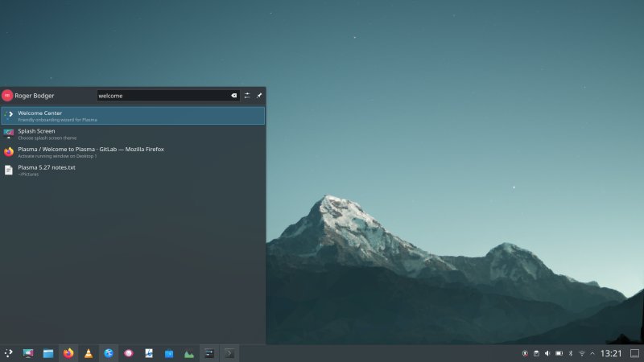This screenshot has height=362, width=644.
Task: Open the Plasma 5.27 notes.txt file result
Action: tap(133, 170)
